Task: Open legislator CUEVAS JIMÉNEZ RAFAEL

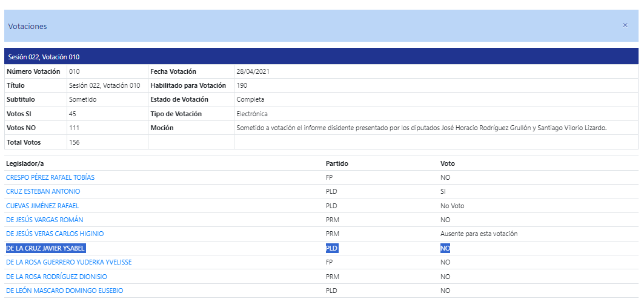Action: point(42,206)
